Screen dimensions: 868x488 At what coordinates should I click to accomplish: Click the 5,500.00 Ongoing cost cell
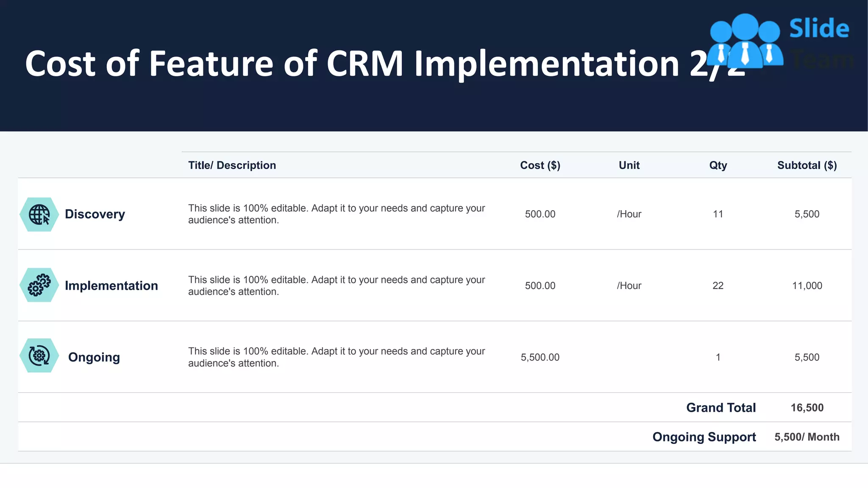pos(540,357)
